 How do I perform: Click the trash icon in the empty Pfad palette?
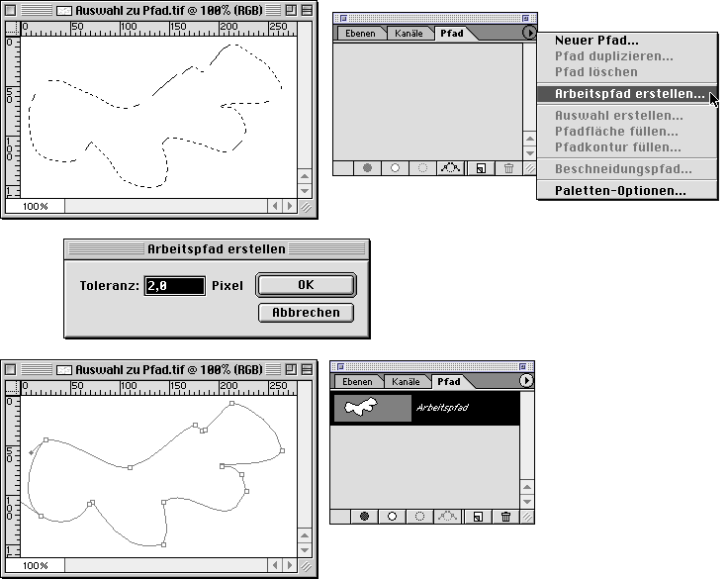[x=507, y=168]
